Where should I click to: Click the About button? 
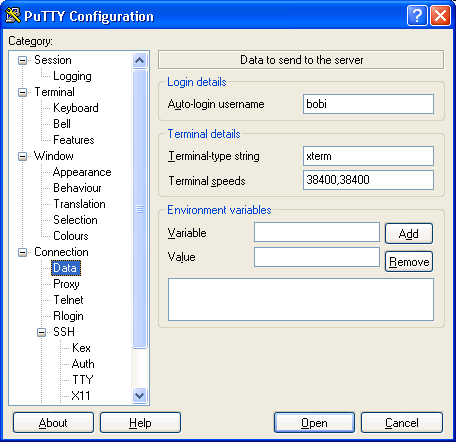(53, 423)
